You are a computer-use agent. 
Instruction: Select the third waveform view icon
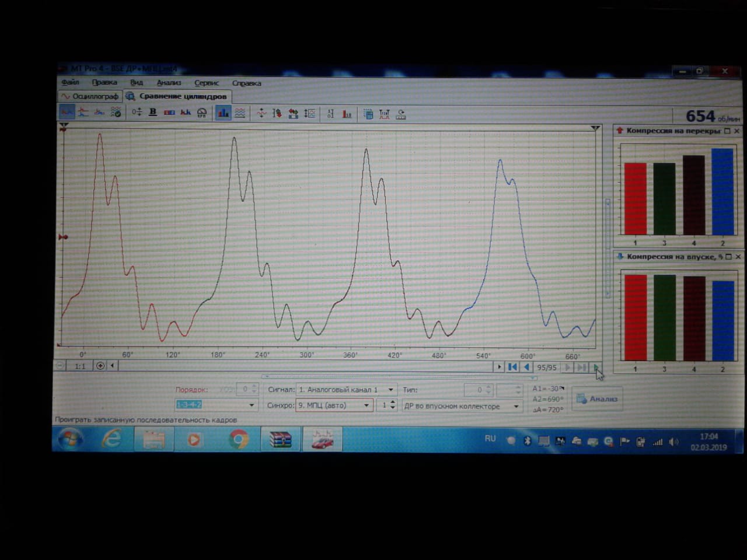coord(100,112)
